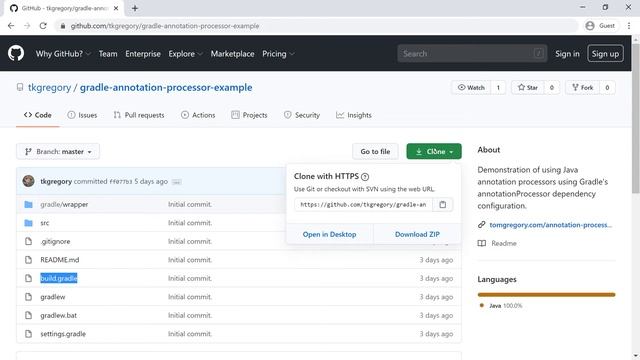The width and height of the screenshot is (640, 360).
Task: Close the GitHub browser tab
Action: pyautogui.click(x=116, y=8)
